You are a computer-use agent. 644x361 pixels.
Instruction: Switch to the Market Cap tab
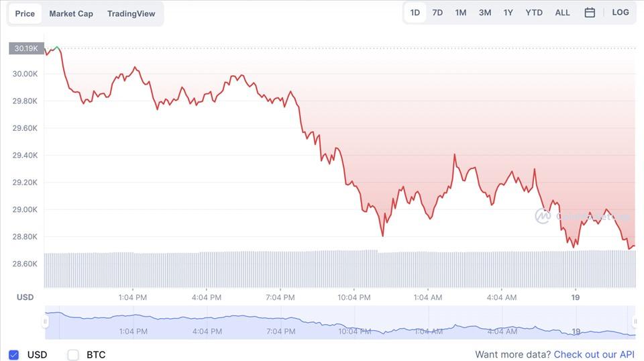[71, 13]
